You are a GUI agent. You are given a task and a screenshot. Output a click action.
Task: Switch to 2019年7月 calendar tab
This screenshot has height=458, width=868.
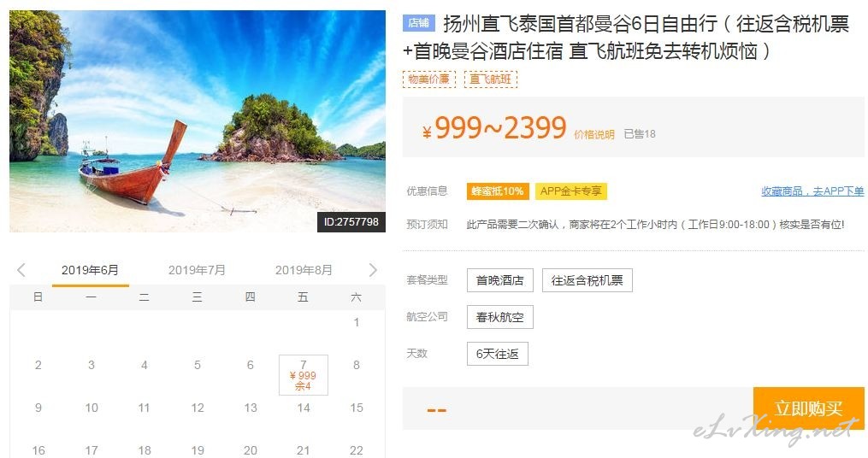tap(197, 271)
